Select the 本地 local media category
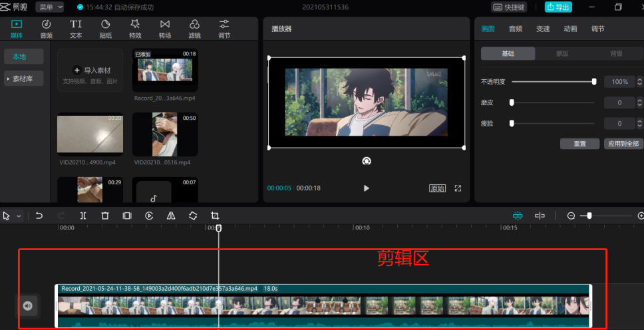Image resolution: width=644 pixels, height=330 pixels. pyautogui.click(x=24, y=57)
